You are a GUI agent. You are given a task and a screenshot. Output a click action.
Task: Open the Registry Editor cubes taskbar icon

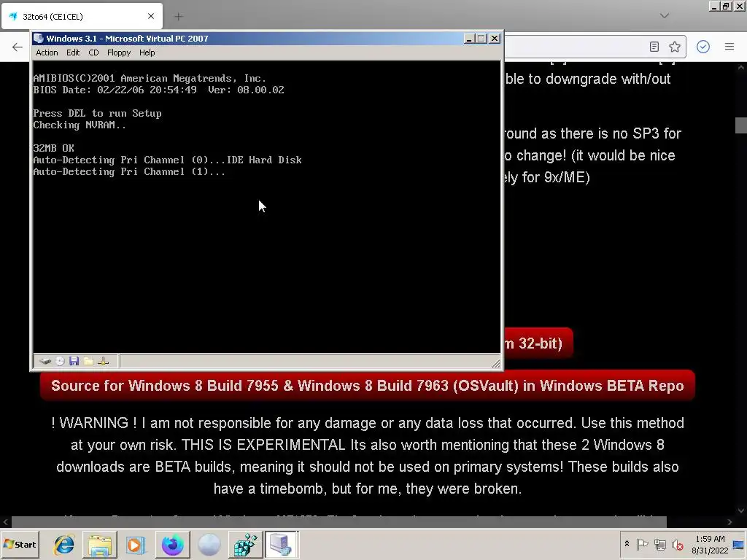pos(245,545)
